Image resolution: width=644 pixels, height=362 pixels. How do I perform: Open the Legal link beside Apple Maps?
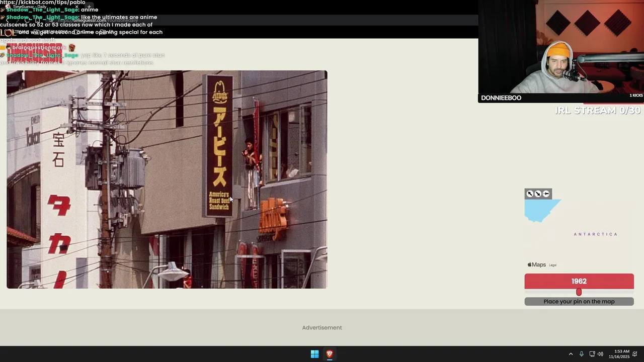click(552, 265)
